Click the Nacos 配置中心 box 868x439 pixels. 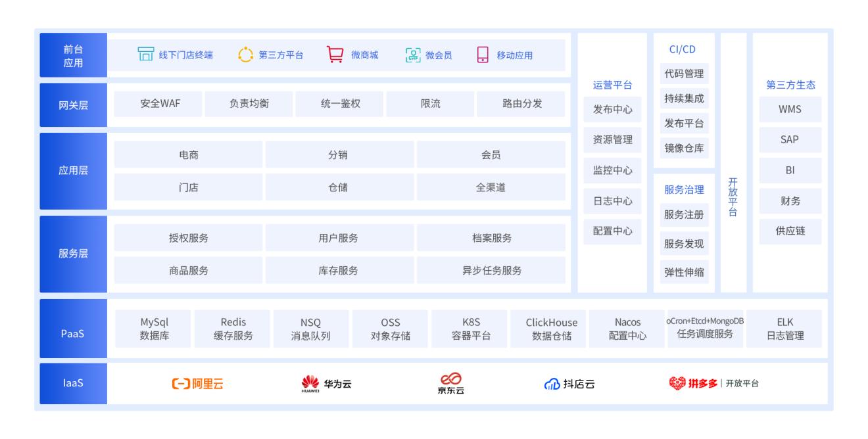click(x=627, y=329)
